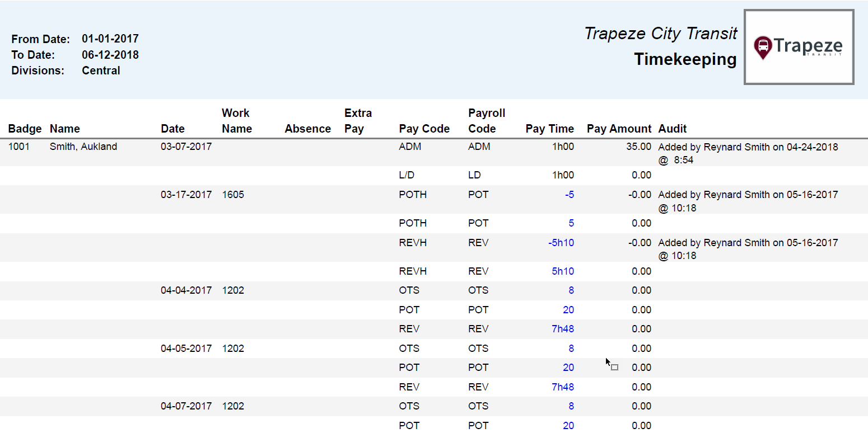The height and width of the screenshot is (433, 868).
Task: Select employee name Smith, Aukland
Action: click(x=83, y=146)
